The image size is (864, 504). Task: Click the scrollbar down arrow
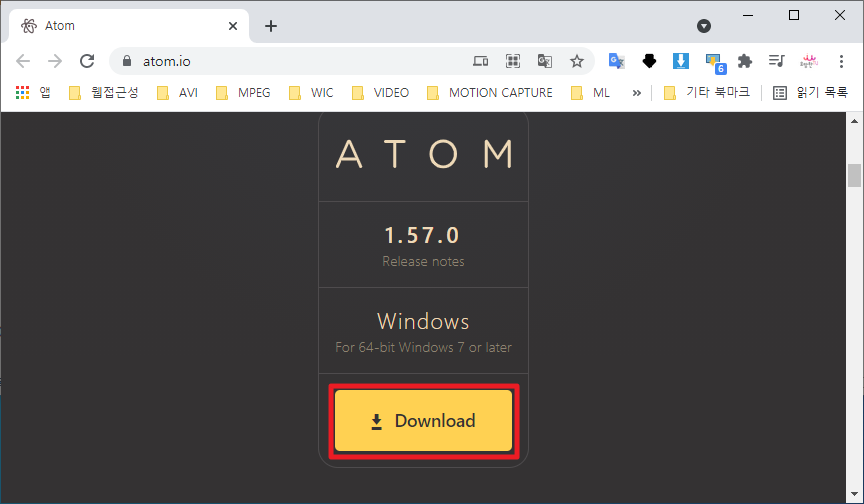tap(854, 495)
